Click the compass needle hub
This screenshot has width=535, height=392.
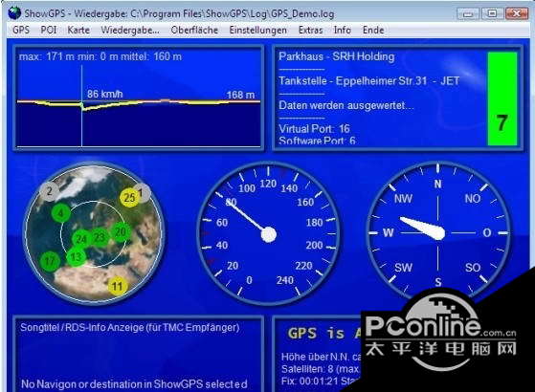[x=438, y=233]
